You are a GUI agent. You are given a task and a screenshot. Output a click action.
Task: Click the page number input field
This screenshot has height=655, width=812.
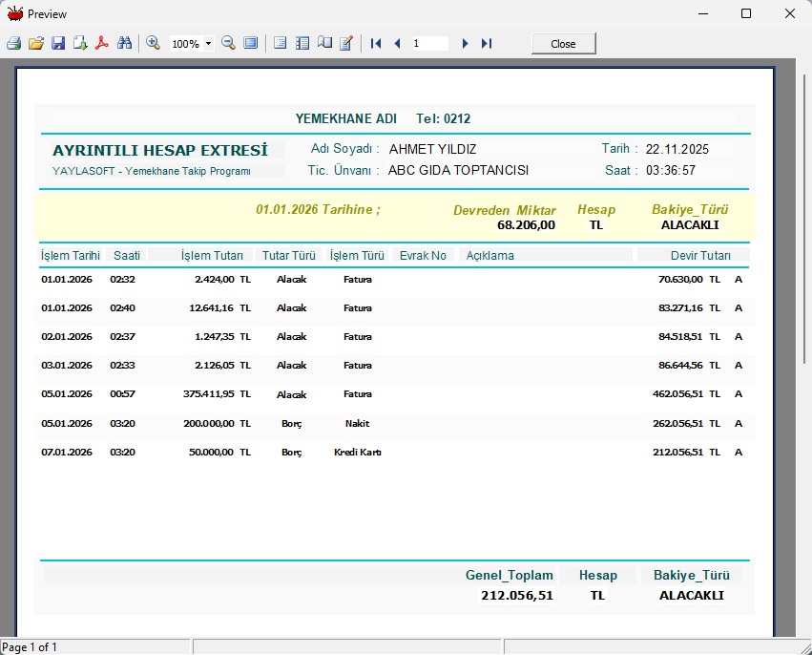[x=429, y=44]
